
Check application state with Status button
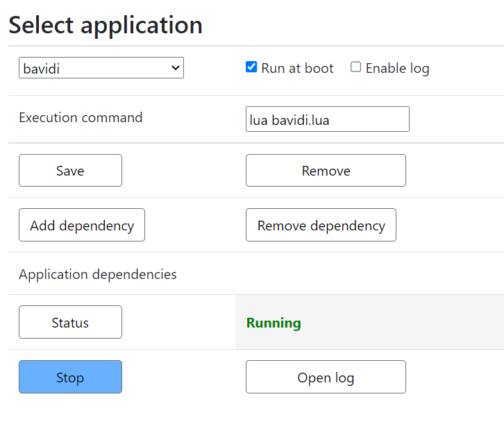tap(70, 322)
